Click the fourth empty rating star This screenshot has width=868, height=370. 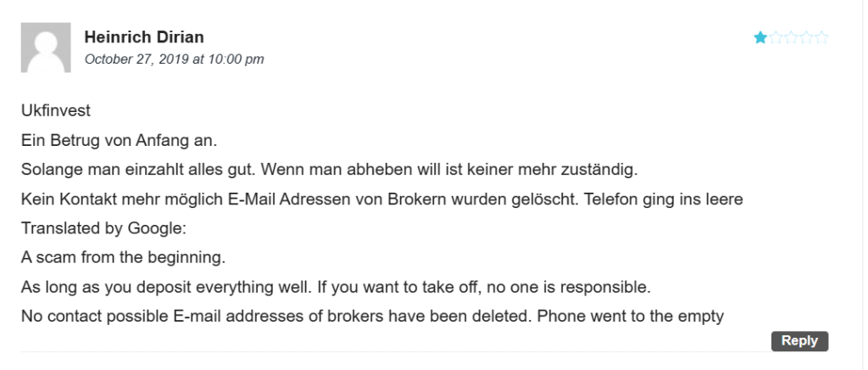[807, 37]
